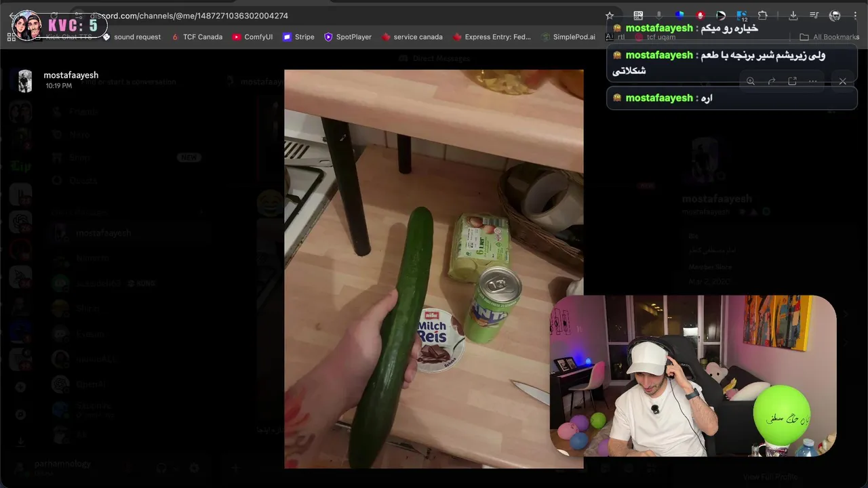
Task: Click mostafaayesh name in viewer header
Action: pos(71,75)
